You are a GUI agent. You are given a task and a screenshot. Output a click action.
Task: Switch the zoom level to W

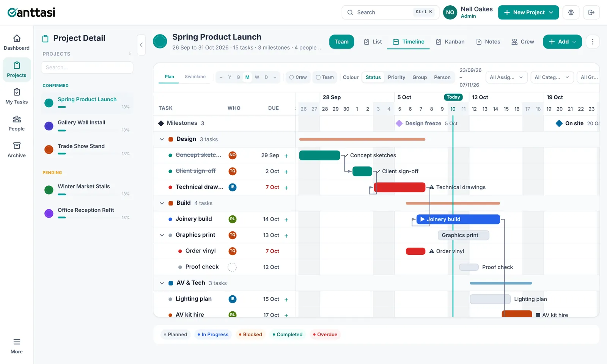[257, 77]
